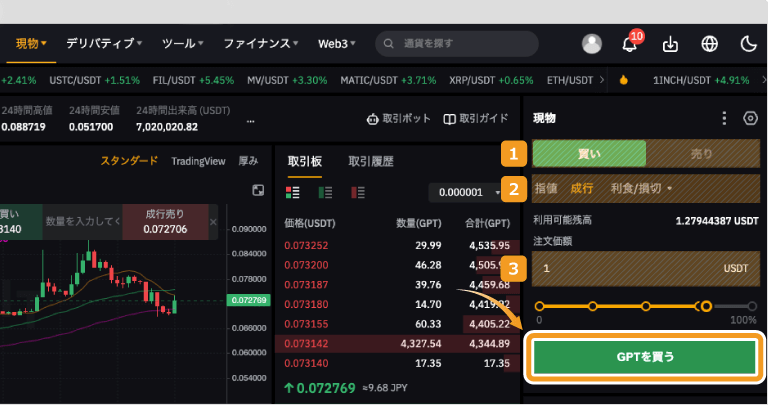Show combined buy and sell order book view

point(292,192)
